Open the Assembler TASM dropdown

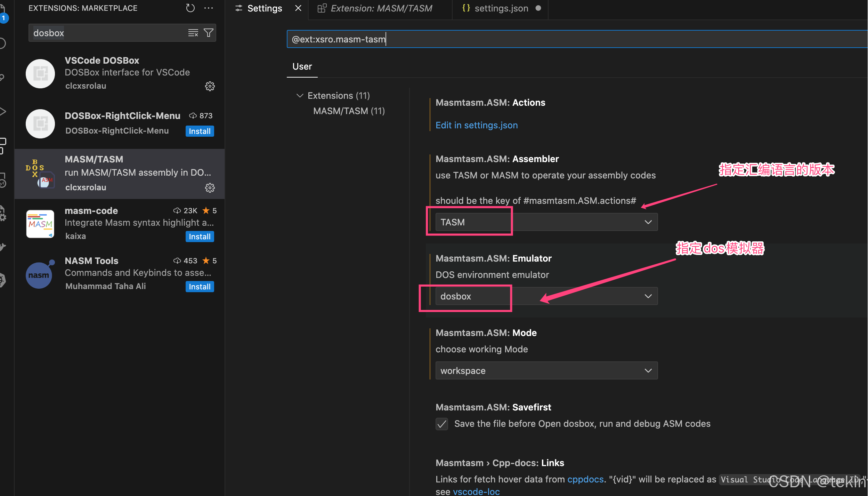click(546, 222)
